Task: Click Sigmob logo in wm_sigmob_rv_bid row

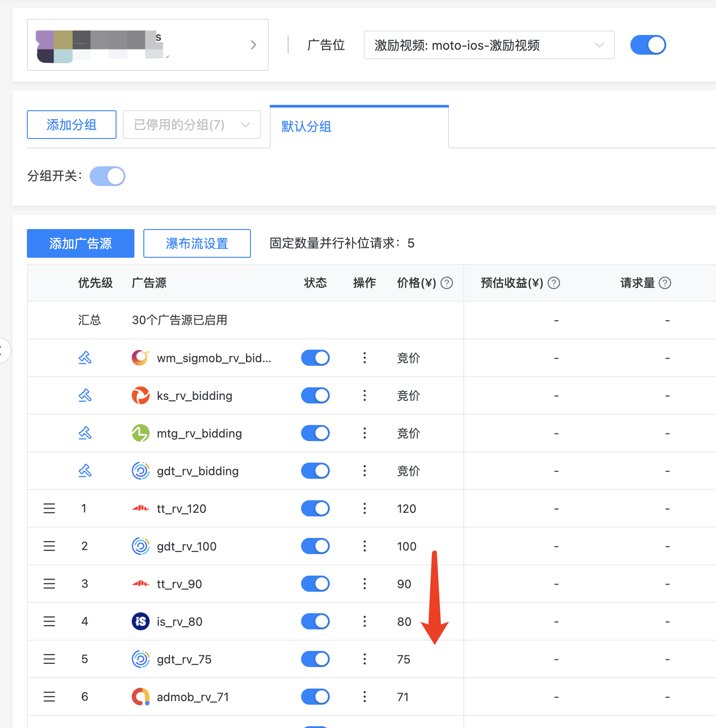Action: coord(141,358)
